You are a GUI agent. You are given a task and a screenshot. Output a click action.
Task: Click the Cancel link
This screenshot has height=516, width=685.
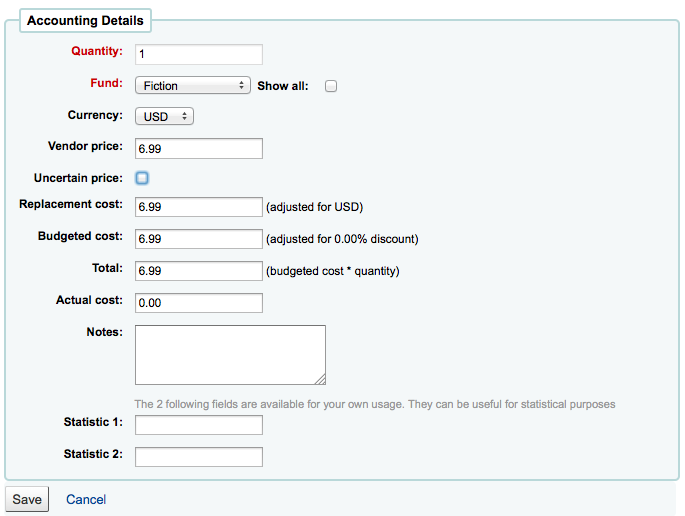[86, 499]
